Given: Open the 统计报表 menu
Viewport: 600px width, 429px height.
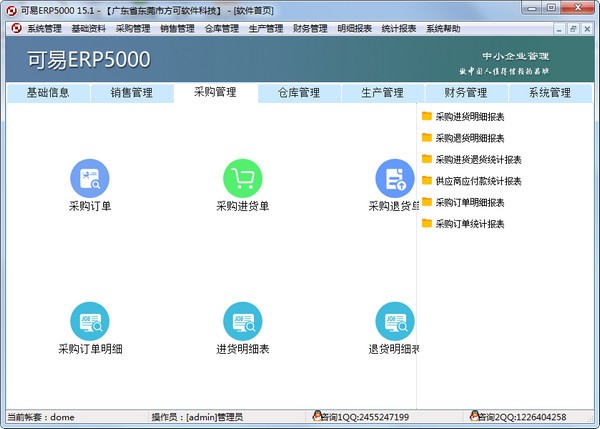Looking at the screenshot, I should coord(399,29).
